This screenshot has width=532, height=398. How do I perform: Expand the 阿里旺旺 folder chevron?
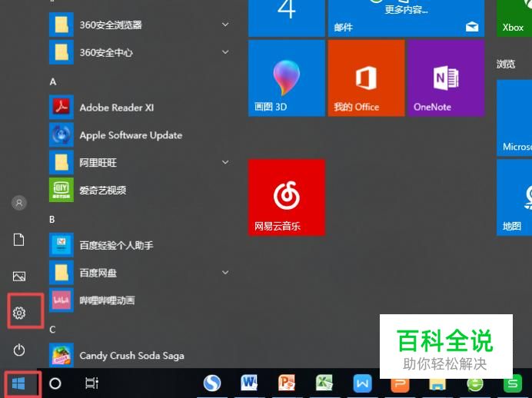pos(225,162)
